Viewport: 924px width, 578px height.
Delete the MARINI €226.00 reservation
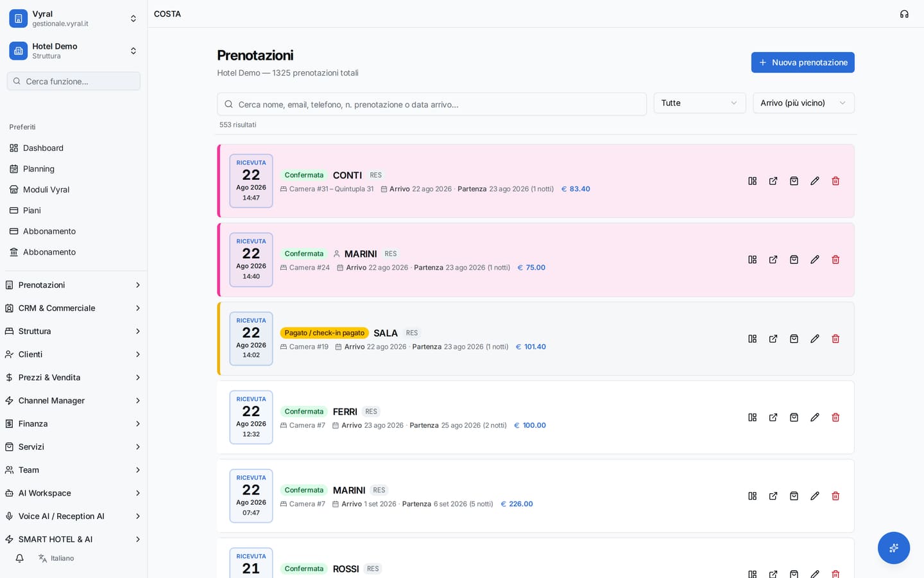835,496
